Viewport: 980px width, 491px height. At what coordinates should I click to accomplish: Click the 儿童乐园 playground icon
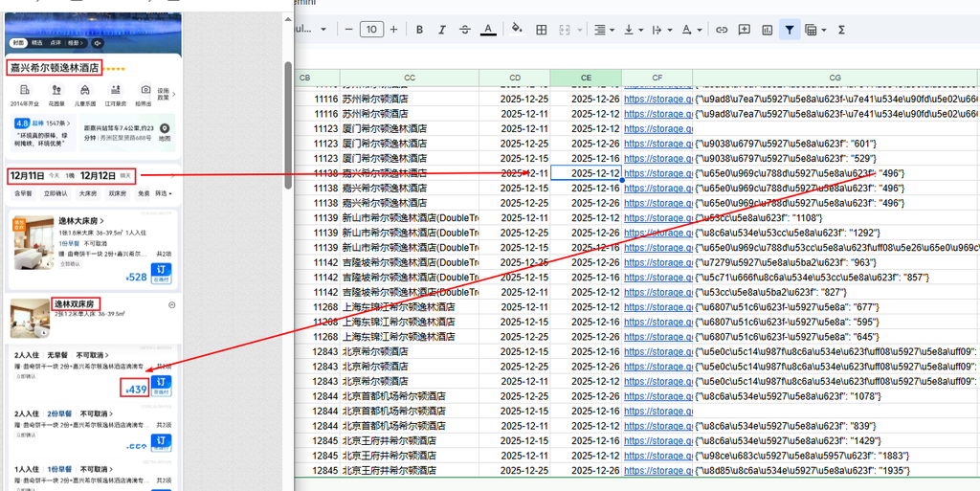pos(86,89)
